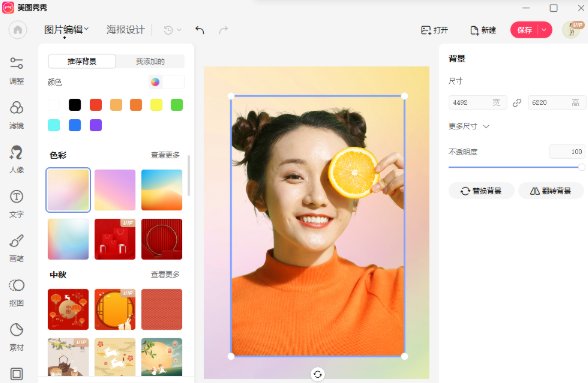Select the soft blue rainbow gradient background
Image resolution: width=588 pixels, height=383 pixels.
click(x=68, y=239)
